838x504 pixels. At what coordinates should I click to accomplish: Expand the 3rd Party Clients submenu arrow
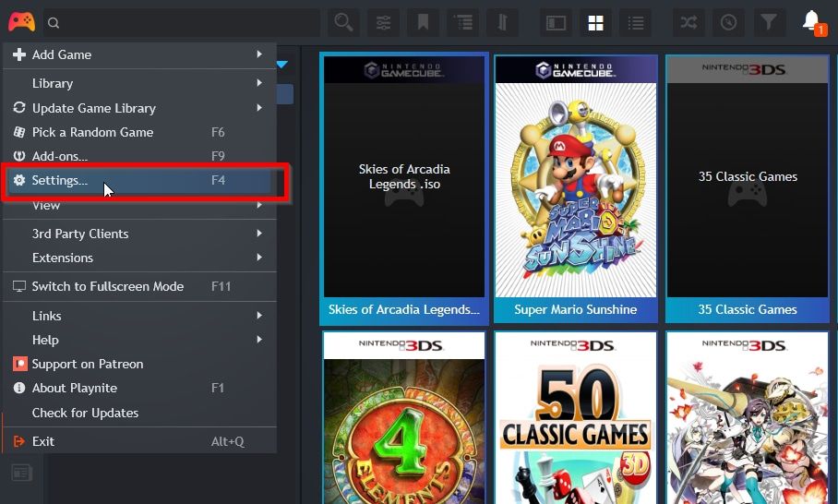[x=259, y=233]
